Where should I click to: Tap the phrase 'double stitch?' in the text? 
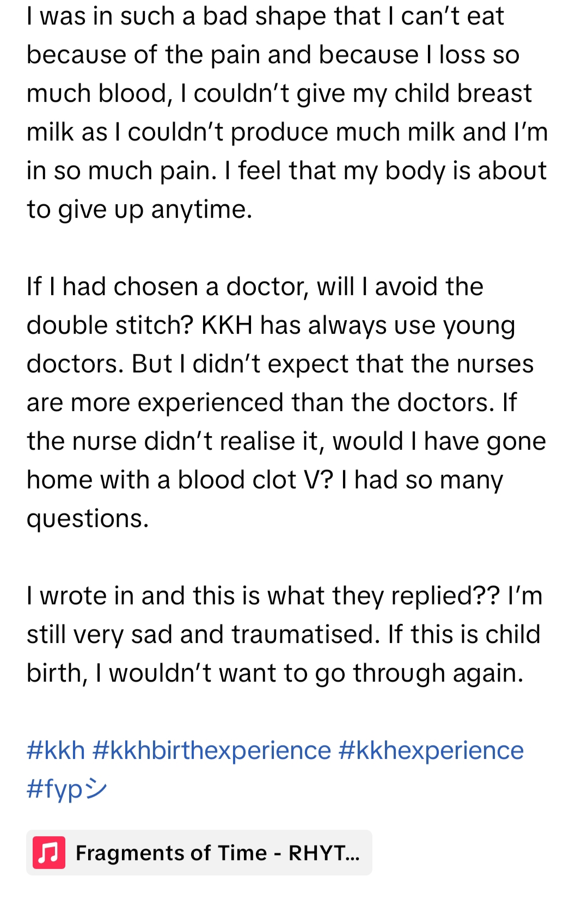tap(110, 326)
